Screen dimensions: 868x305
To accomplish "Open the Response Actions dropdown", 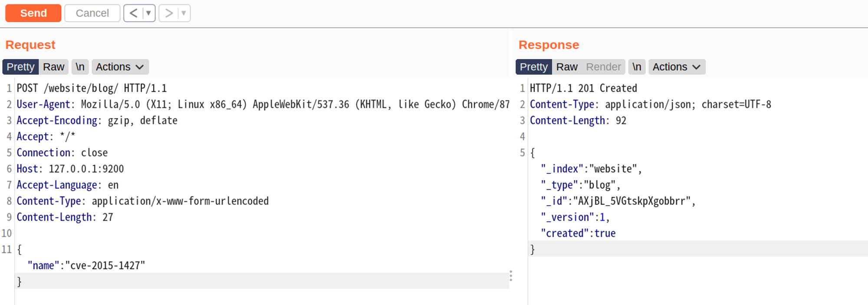I will point(677,67).
